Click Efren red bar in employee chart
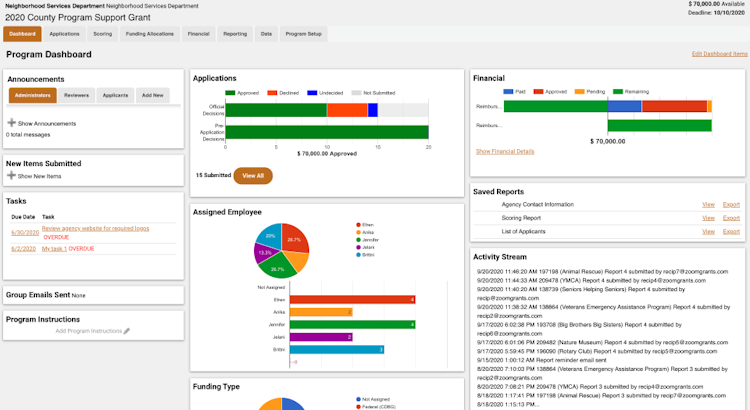Viewport: 750px width, 410px height. coord(352,299)
